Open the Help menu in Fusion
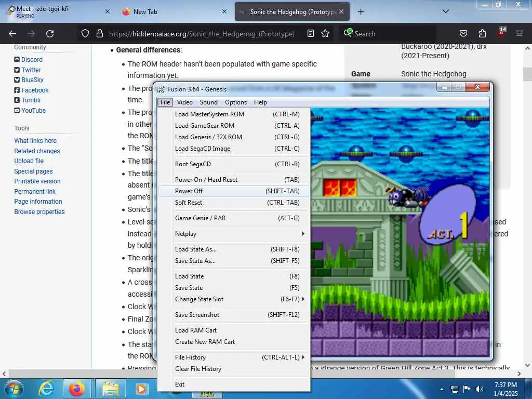The width and height of the screenshot is (532, 399). [260, 102]
